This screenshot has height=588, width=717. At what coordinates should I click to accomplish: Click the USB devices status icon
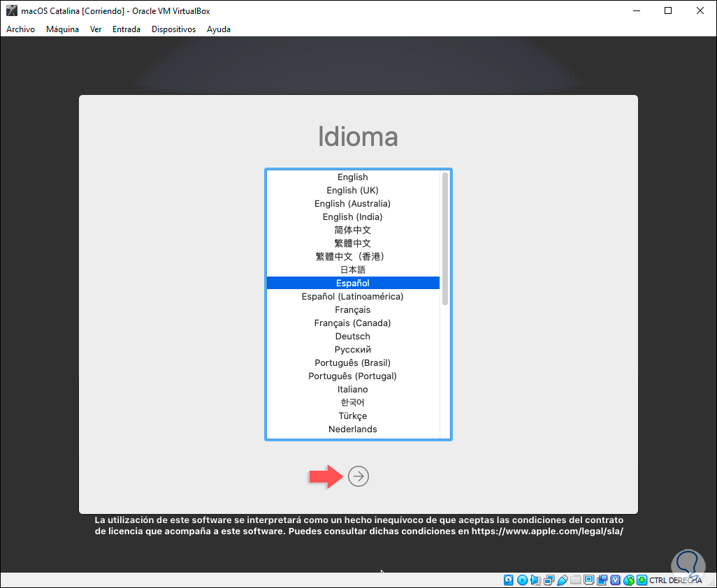pos(563,580)
